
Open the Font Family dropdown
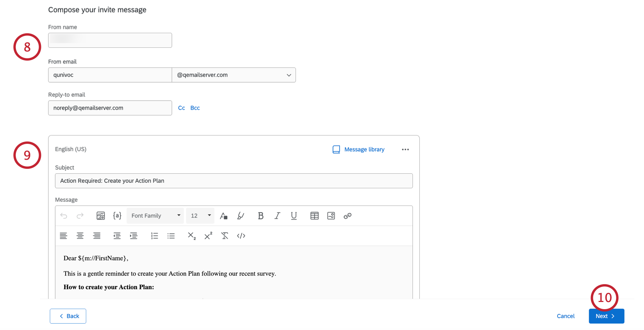click(155, 216)
